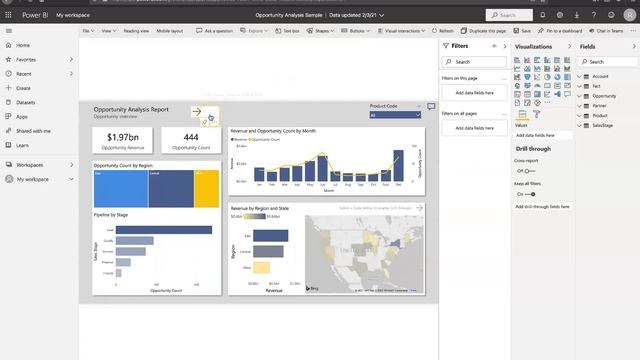Click Chat in Teams

[606, 31]
